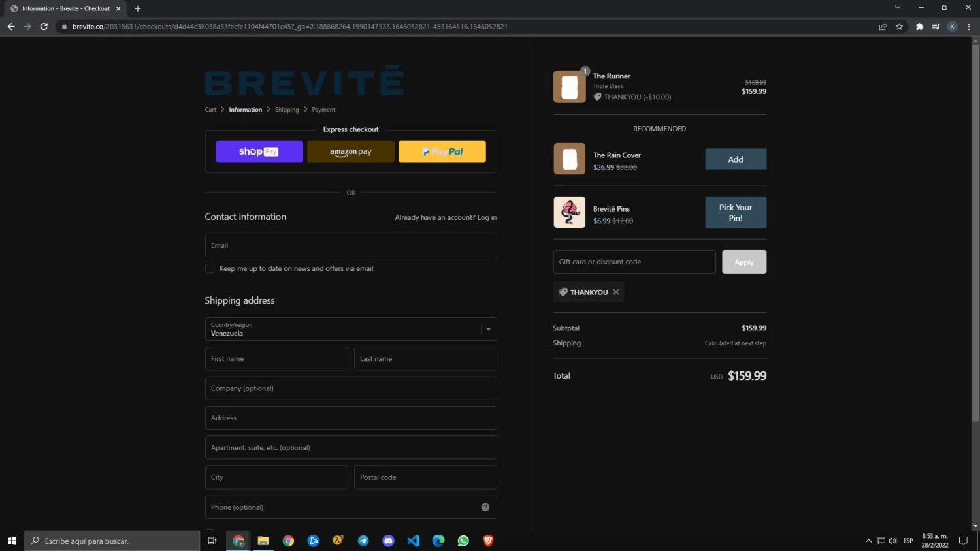Viewport: 980px width, 551px height.
Task: Add The Rain Cover to order
Action: tap(736, 159)
